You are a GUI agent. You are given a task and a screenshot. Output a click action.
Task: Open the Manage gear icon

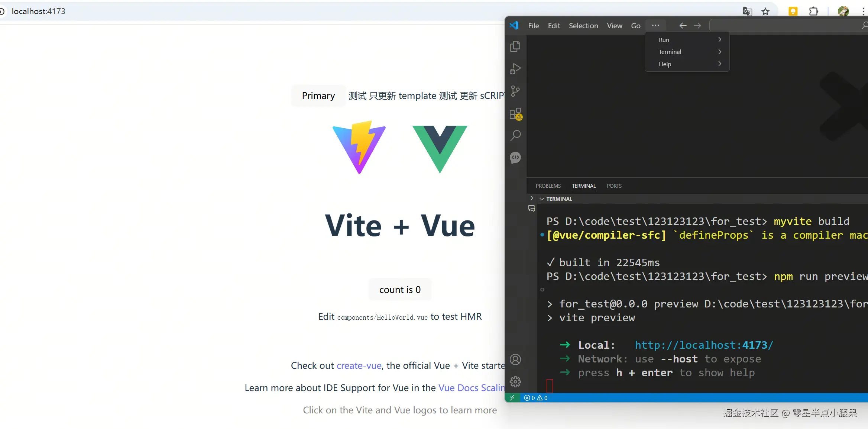pyautogui.click(x=515, y=382)
